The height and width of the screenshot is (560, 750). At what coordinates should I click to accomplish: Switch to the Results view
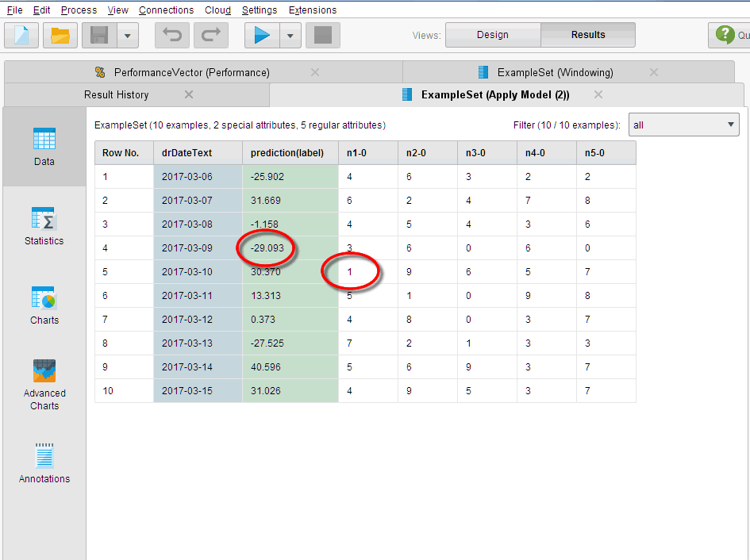pyautogui.click(x=588, y=35)
